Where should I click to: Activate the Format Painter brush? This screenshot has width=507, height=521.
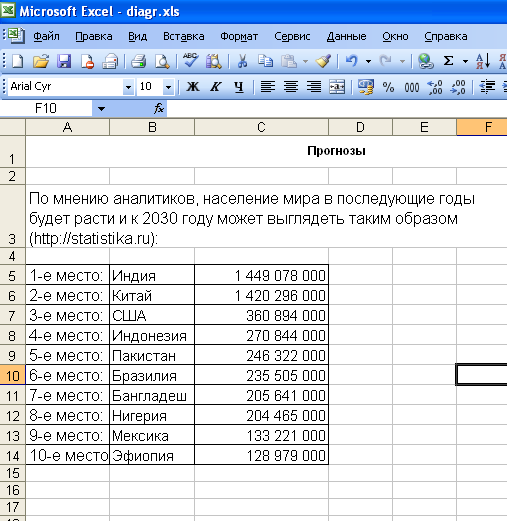pos(323,61)
